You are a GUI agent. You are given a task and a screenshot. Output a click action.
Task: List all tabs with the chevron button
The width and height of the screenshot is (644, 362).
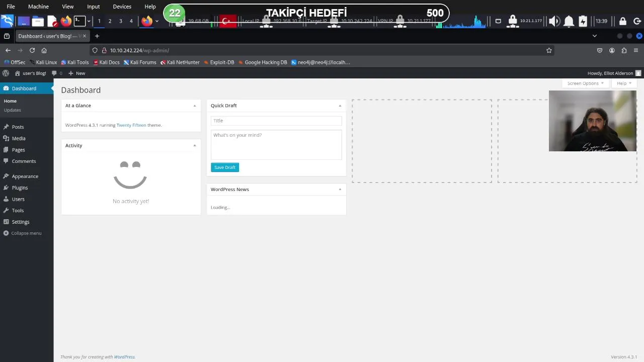pos(594,36)
